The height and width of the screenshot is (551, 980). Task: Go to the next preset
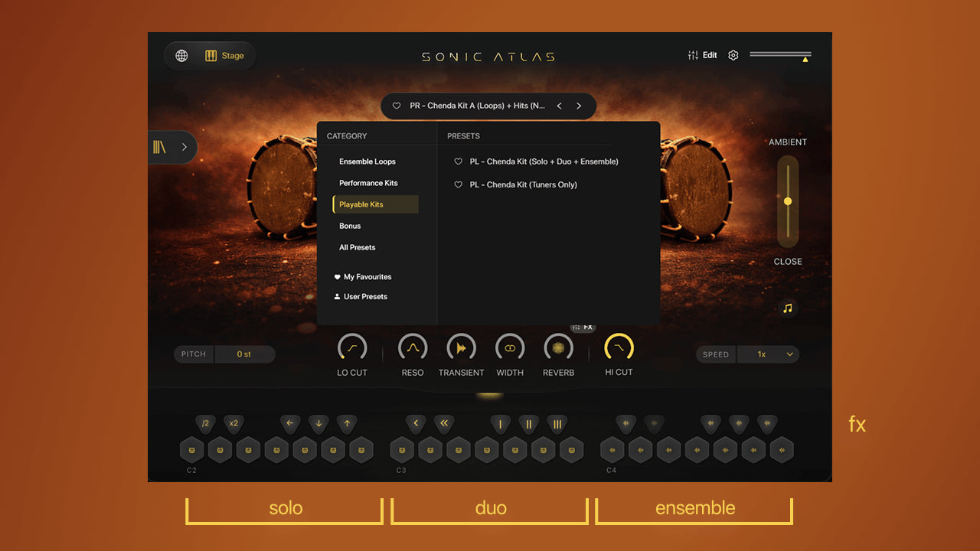(x=579, y=106)
